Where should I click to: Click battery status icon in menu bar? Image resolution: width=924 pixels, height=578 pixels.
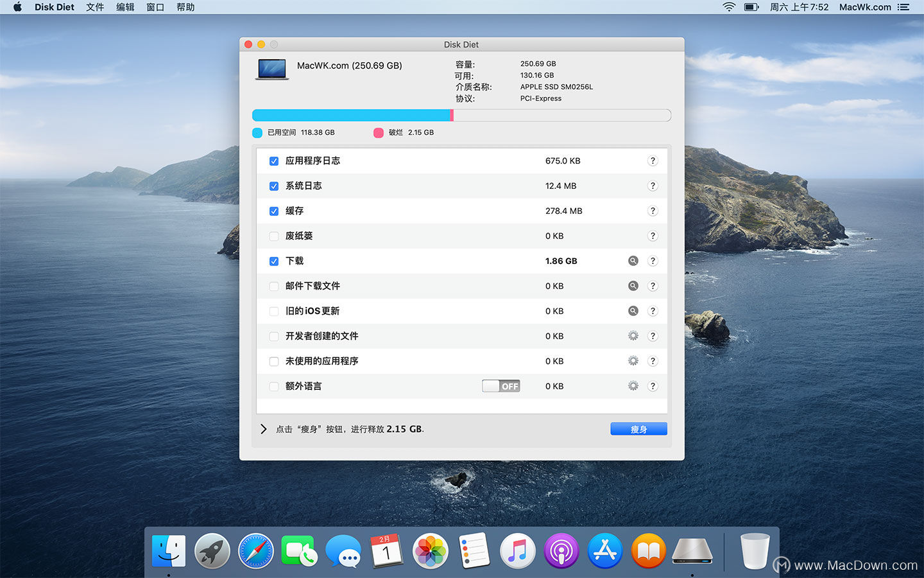[751, 7]
